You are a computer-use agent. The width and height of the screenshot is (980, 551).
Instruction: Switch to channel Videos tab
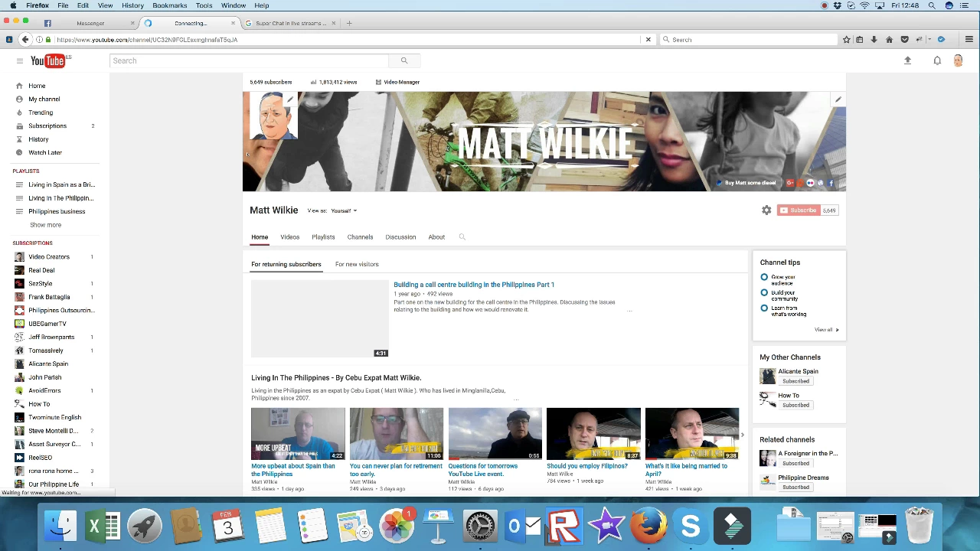click(289, 237)
